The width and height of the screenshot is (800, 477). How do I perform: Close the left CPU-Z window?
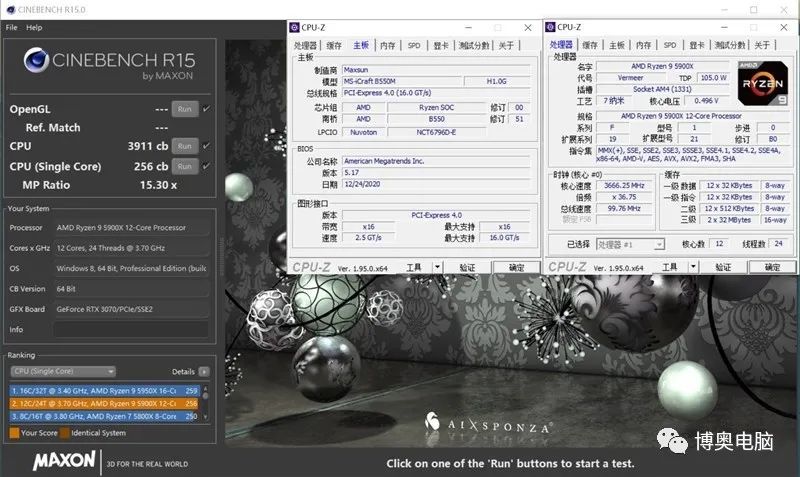pos(528,28)
